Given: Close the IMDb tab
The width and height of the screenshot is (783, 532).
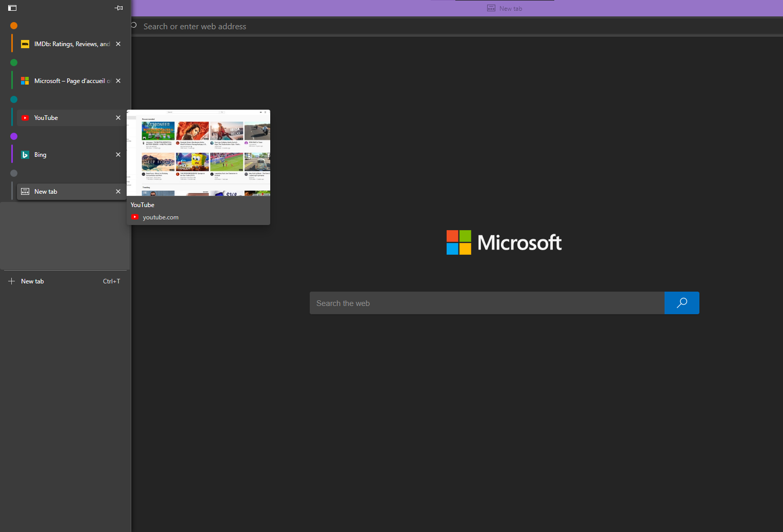Looking at the screenshot, I should point(118,44).
